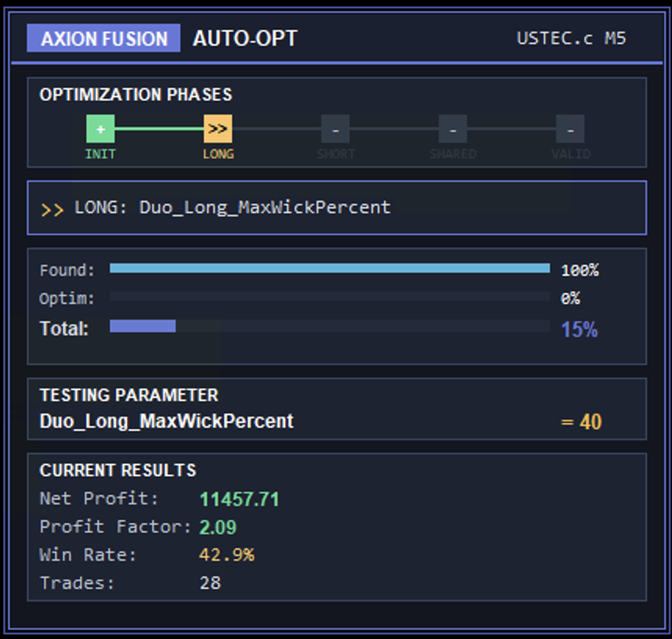Select the orange LONG phase icon
The height and width of the screenshot is (639, 672).
(x=219, y=129)
